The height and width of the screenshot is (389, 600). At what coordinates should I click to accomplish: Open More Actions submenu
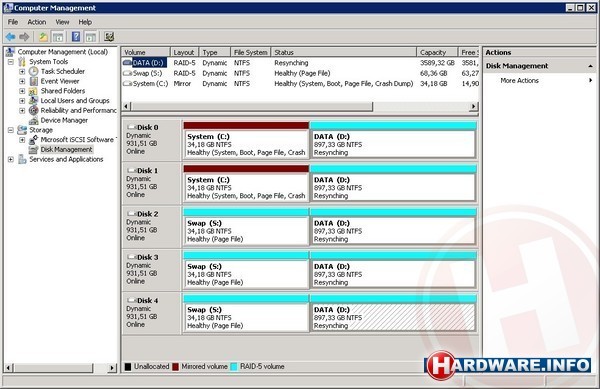click(540, 81)
